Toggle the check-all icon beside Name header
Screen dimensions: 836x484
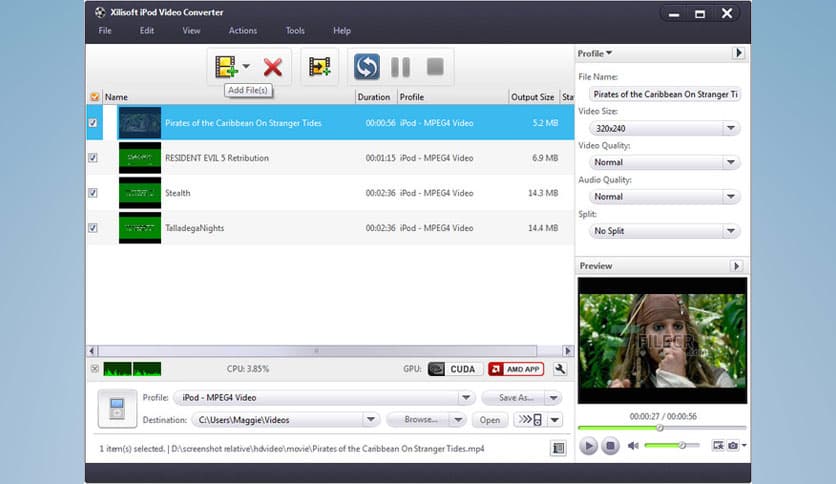click(x=94, y=97)
